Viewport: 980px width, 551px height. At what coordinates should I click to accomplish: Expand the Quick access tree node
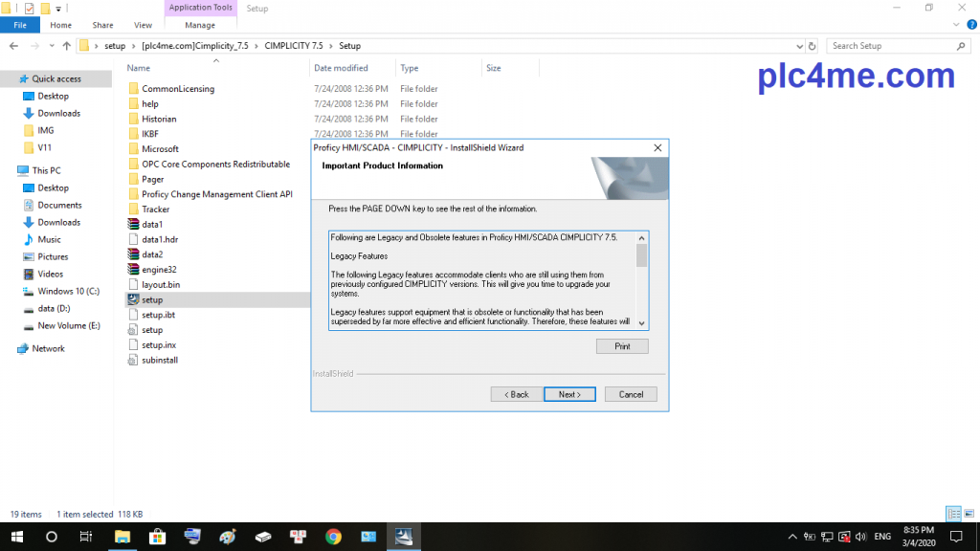tap(10, 78)
